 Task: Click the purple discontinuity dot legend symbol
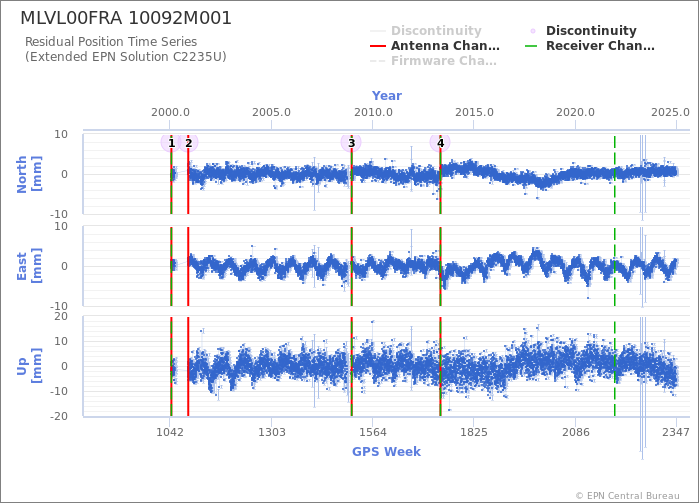(533, 31)
